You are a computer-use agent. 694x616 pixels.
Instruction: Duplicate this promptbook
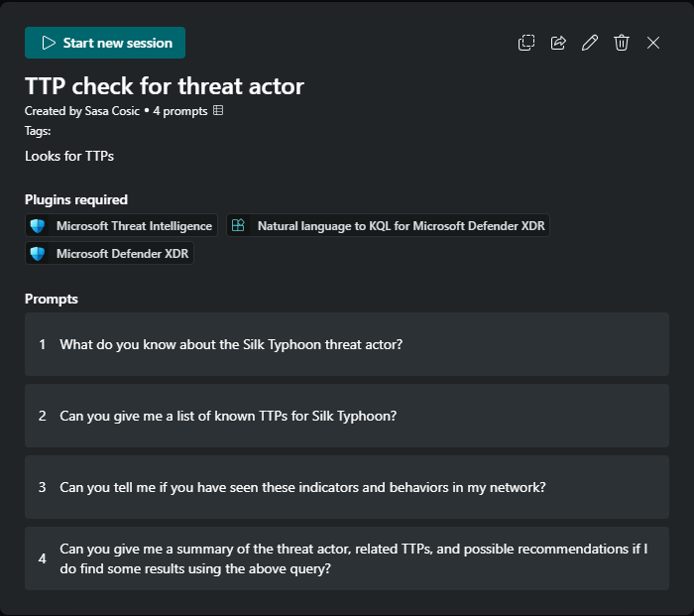[526, 43]
